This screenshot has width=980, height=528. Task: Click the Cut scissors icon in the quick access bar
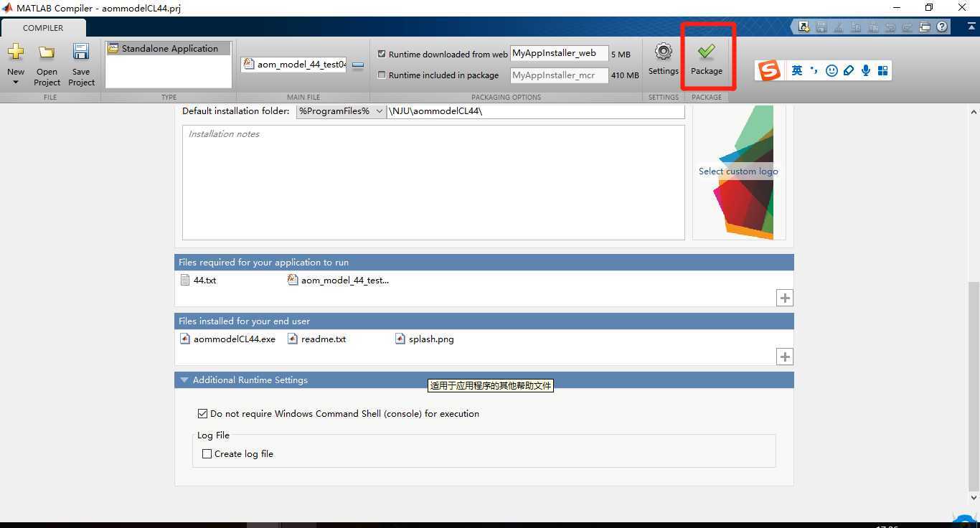click(839, 27)
